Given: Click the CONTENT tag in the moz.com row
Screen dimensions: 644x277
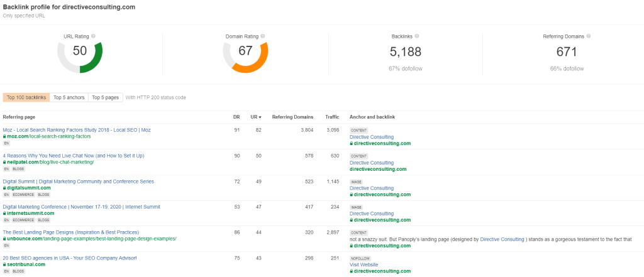Looking at the screenshot, I should (359, 131).
